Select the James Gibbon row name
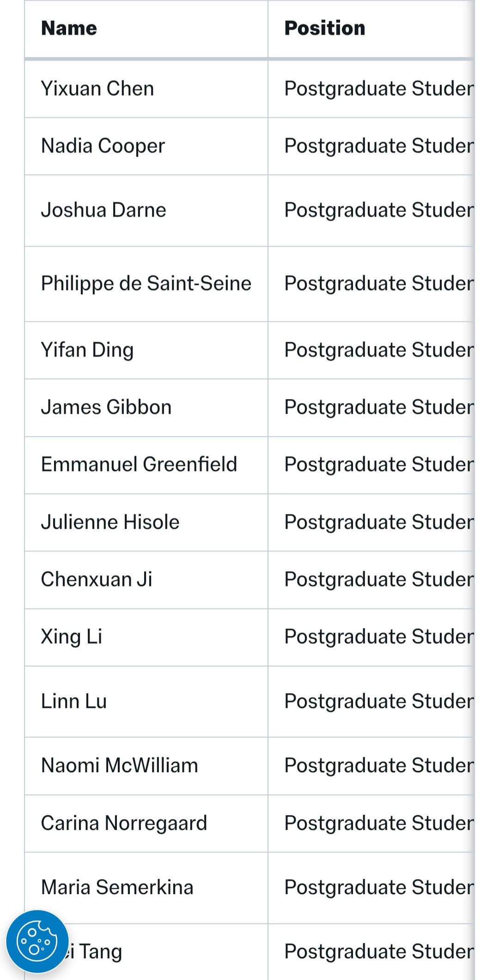Viewport: 499px width, 980px height. pos(106,407)
